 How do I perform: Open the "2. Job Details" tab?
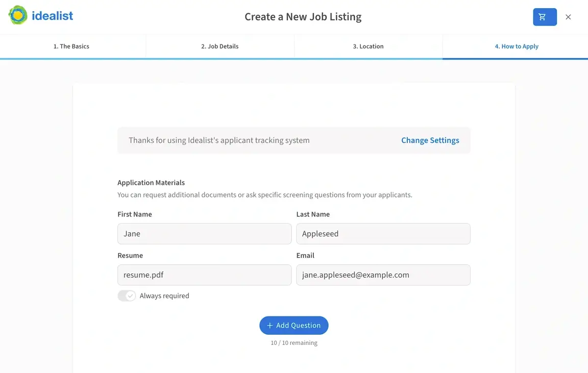pyautogui.click(x=220, y=46)
